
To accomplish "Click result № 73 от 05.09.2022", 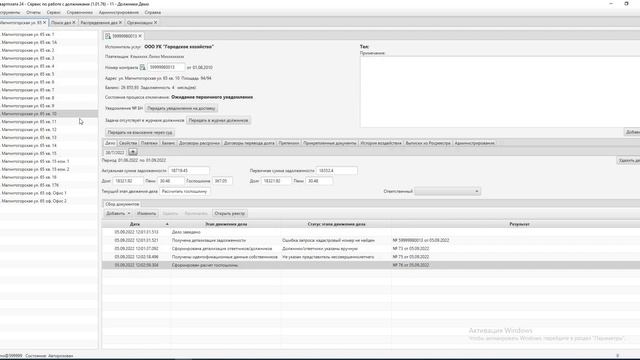I will [411, 249].
